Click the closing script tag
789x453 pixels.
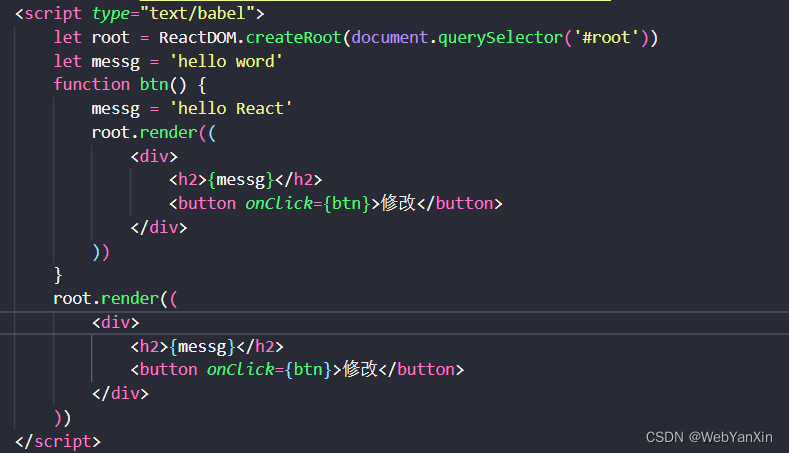pyautogui.click(x=58, y=441)
